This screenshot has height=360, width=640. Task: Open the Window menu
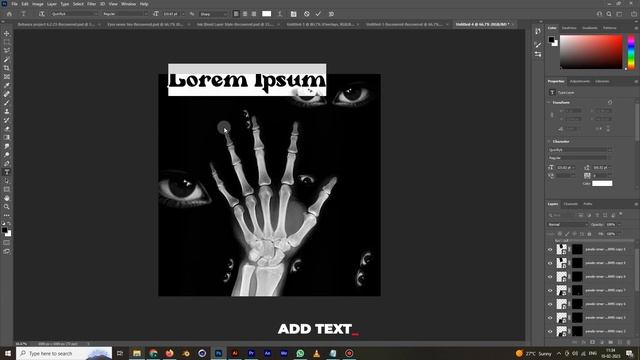[128, 4]
